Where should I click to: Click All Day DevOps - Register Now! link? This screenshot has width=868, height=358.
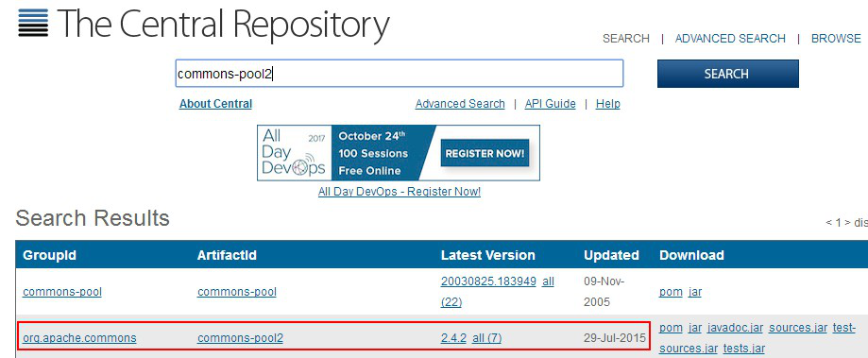point(400,192)
